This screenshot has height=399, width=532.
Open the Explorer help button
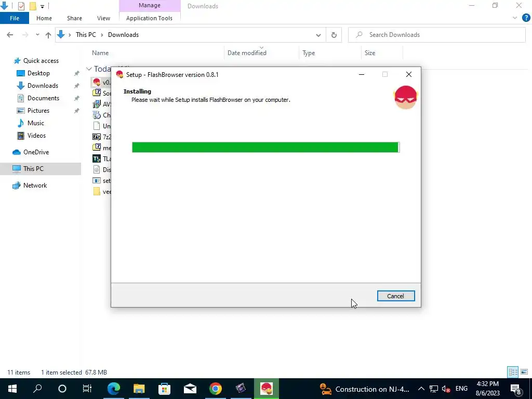(526, 18)
